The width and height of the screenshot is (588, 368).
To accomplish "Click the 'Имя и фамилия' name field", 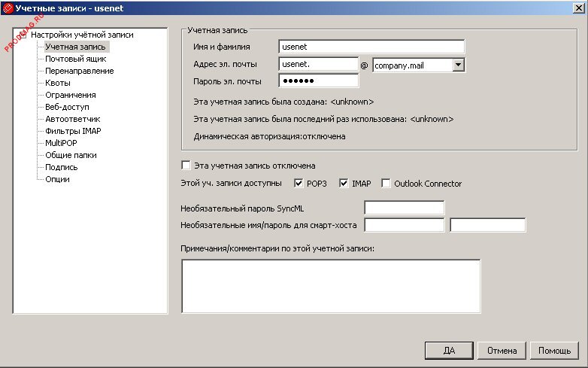I will 371,48.
